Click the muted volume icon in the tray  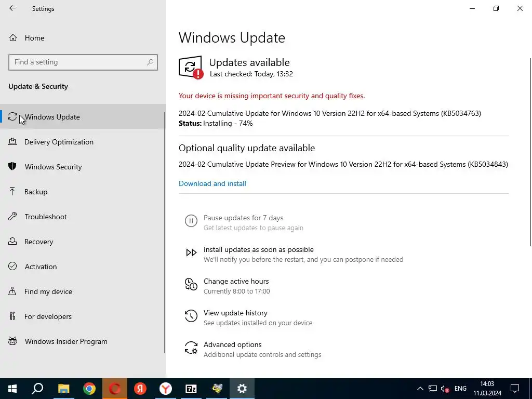(445, 389)
